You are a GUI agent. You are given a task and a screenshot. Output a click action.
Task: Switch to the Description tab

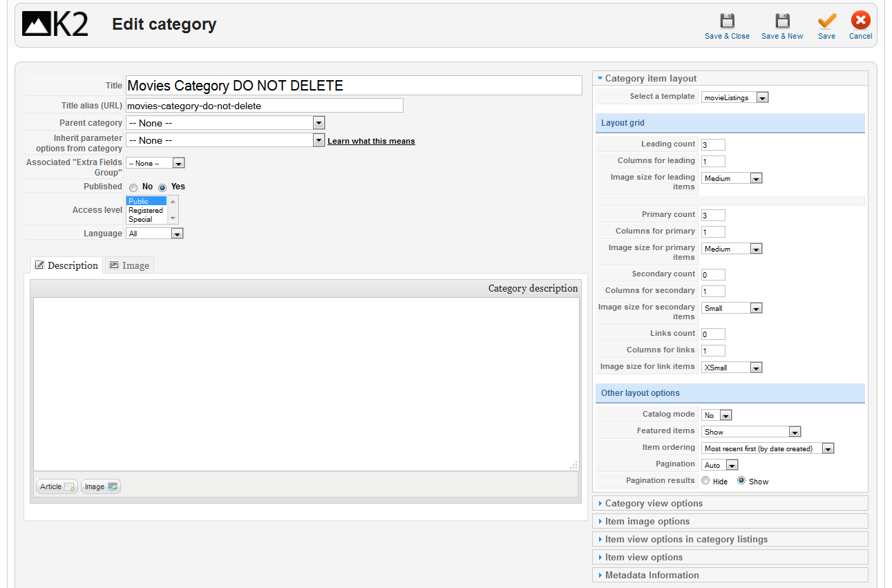point(66,265)
